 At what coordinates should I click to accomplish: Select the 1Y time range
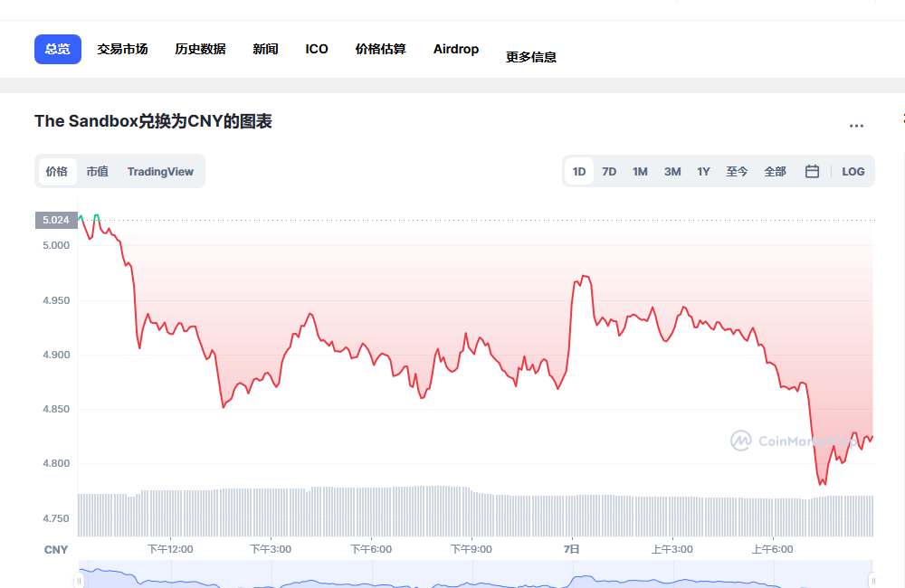click(703, 171)
